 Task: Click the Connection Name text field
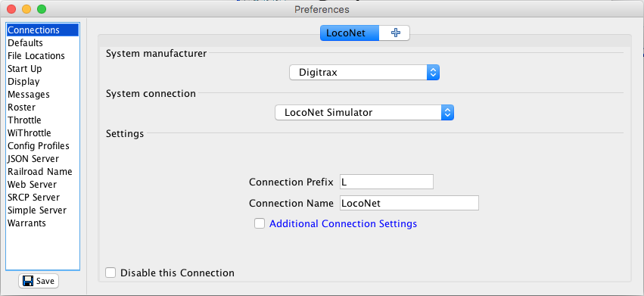click(x=409, y=203)
